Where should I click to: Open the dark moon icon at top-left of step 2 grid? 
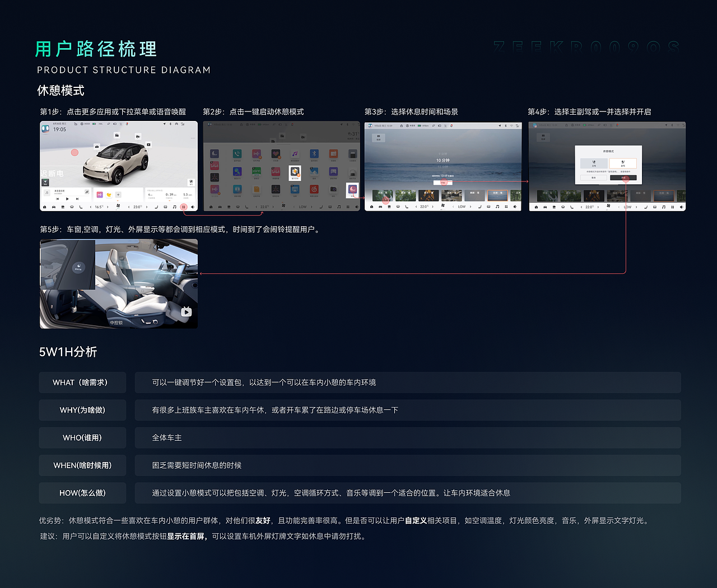pyautogui.click(x=215, y=153)
